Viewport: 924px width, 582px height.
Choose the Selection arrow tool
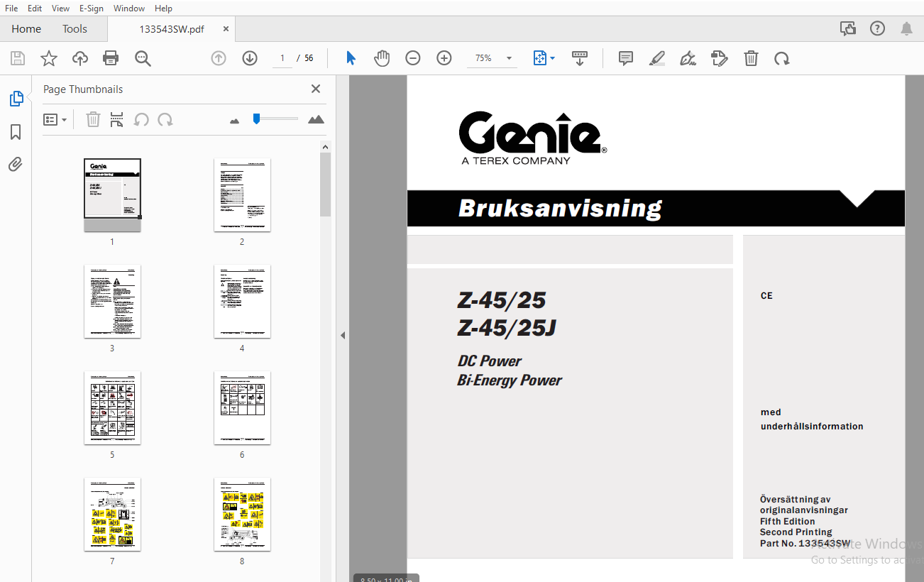pos(351,58)
